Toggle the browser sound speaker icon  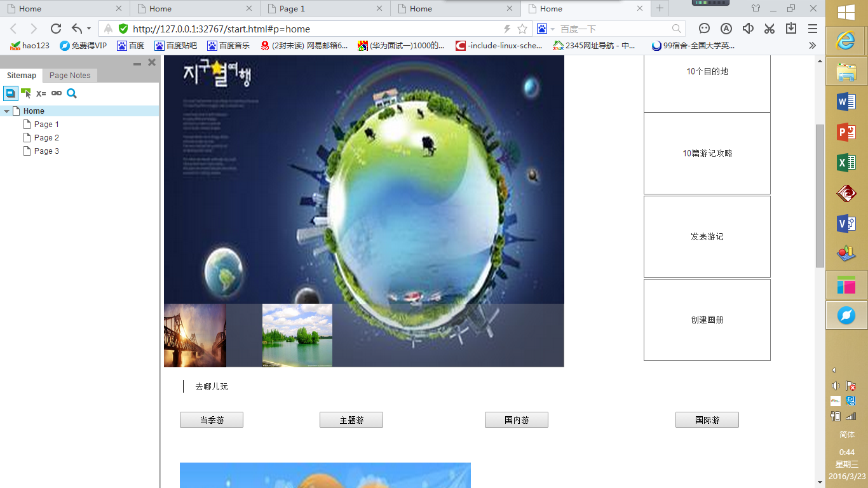(748, 29)
